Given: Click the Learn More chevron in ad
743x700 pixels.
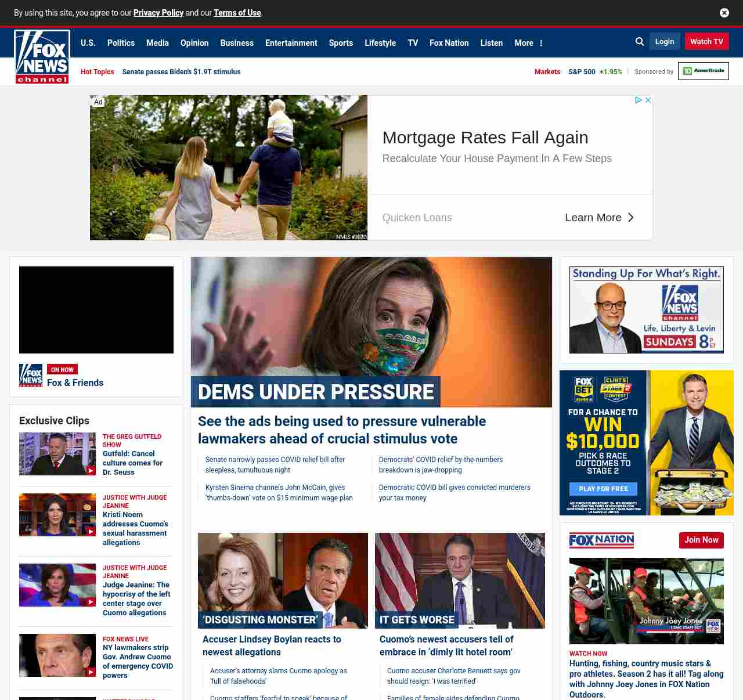Looking at the screenshot, I should 631,218.
